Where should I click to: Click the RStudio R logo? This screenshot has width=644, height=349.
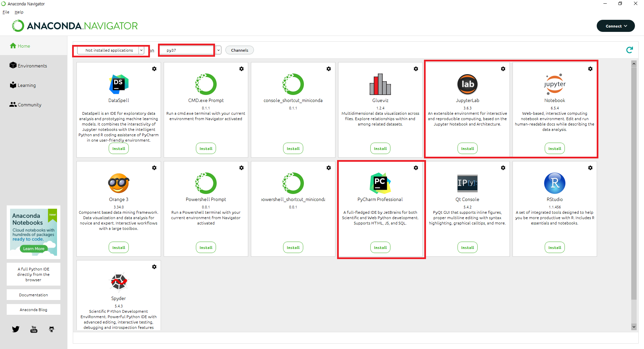pyautogui.click(x=555, y=183)
